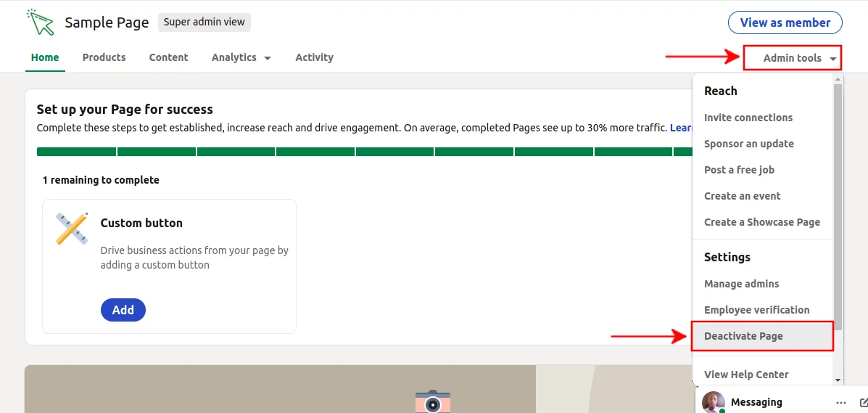Click the compose new message icon
This screenshot has width=868, height=413.
pos(863,402)
